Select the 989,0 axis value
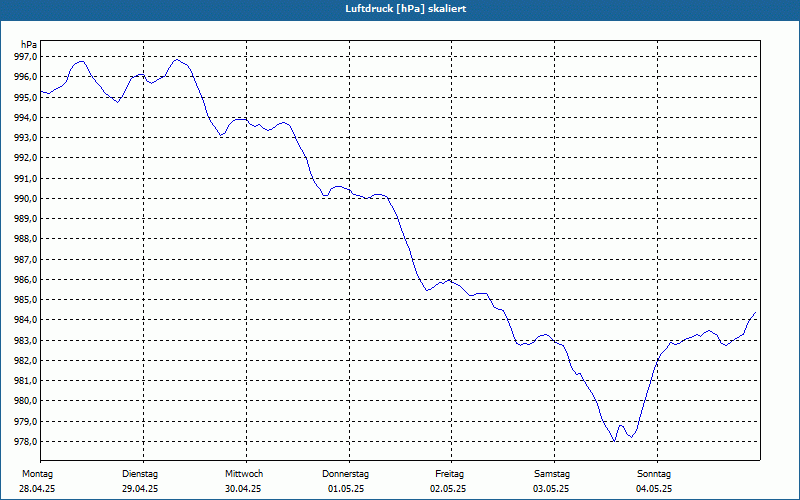Screen dimensions: 800x500 click(26, 219)
